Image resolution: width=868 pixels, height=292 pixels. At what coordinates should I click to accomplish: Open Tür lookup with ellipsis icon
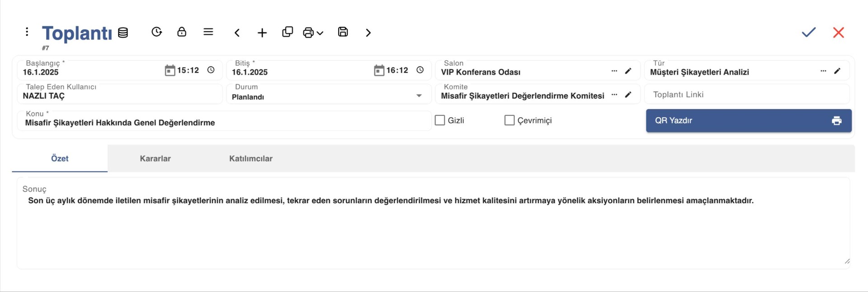pyautogui.click(x=823, y=71)
